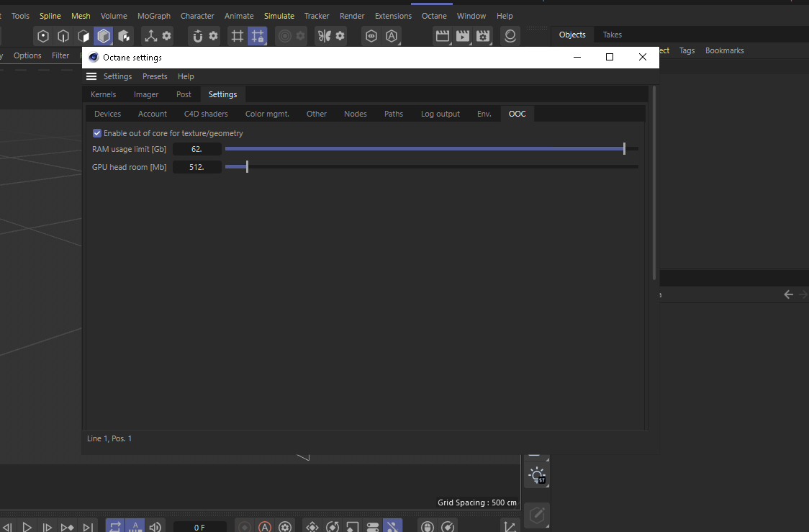Open axis settings gear next to axis icon
This screenshot has height=532, width=809.
click(167, 35)
